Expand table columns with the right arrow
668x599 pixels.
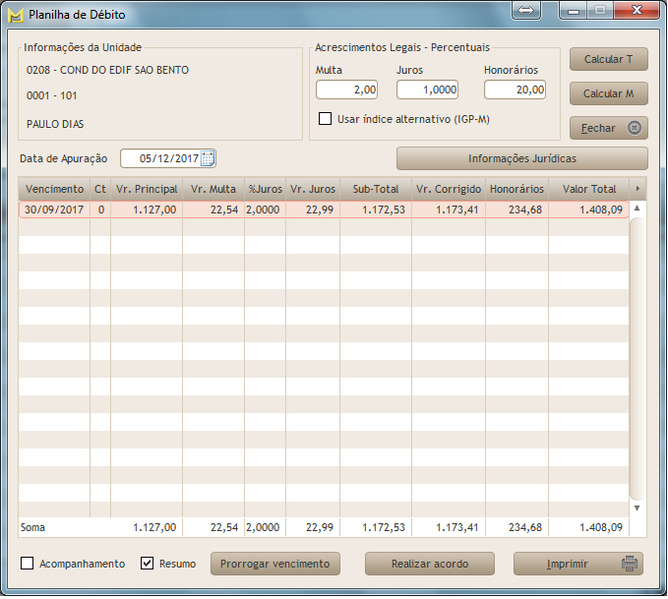click(637, 188)
